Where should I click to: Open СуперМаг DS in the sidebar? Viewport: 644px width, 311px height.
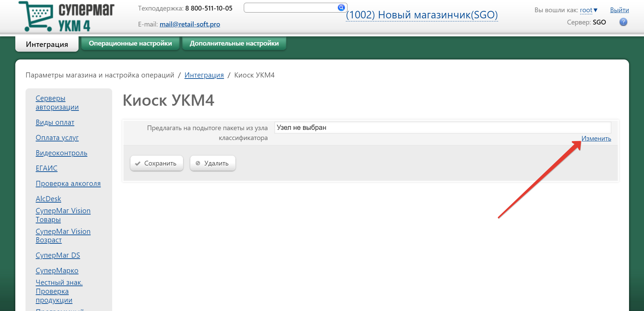pos(58,255)
